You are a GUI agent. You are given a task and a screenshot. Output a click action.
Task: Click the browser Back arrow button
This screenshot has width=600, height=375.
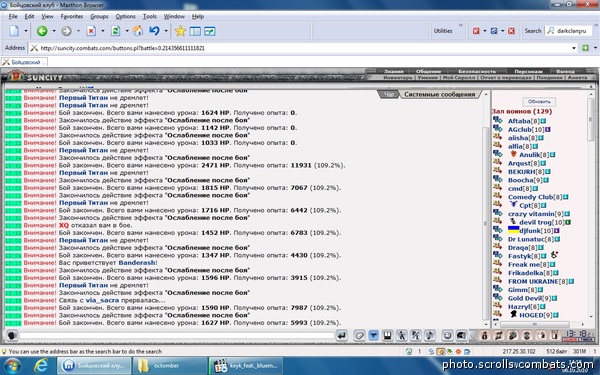tap(42, 31)
